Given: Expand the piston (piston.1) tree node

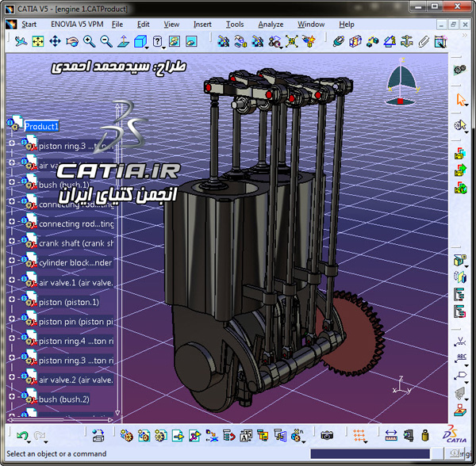Looking at the screenshot, I should [12, 299].
